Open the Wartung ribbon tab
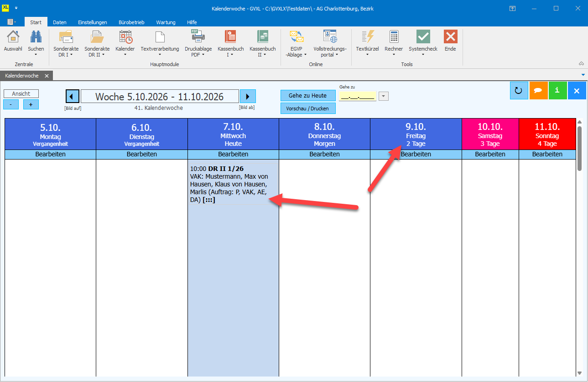588x382 pixels. [x=166, y=22]
